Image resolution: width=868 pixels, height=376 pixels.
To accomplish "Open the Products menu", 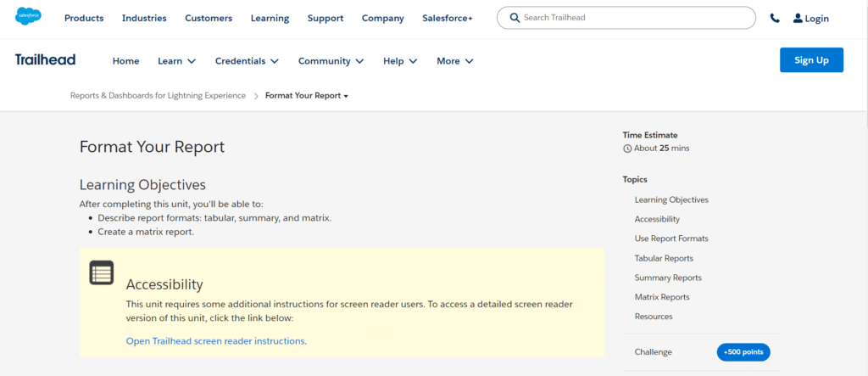I will pyautogui.click(x=84, y=19).
